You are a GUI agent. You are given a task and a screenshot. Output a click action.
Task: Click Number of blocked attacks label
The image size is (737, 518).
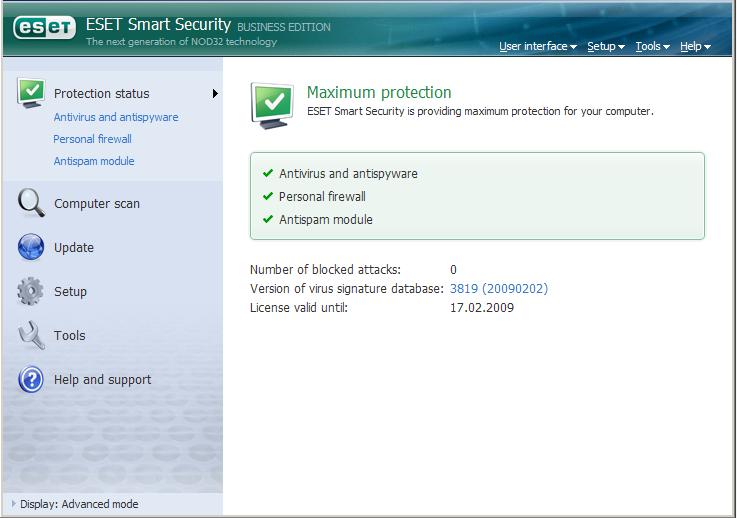(x=325, y=270)
